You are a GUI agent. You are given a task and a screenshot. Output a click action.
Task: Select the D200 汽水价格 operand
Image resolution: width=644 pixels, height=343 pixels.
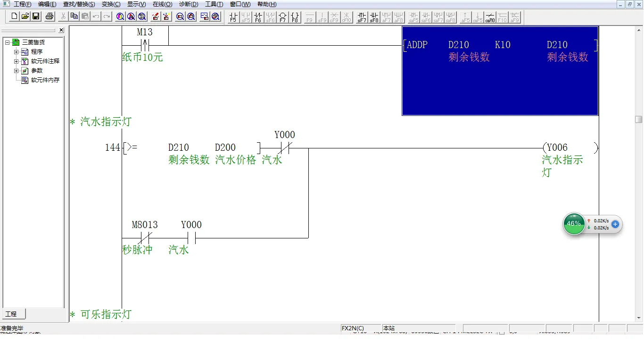pos(235,154)
